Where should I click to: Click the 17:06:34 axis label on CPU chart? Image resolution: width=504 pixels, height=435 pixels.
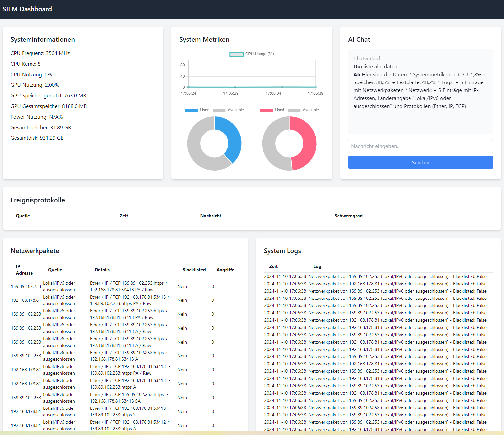[273, 93]
